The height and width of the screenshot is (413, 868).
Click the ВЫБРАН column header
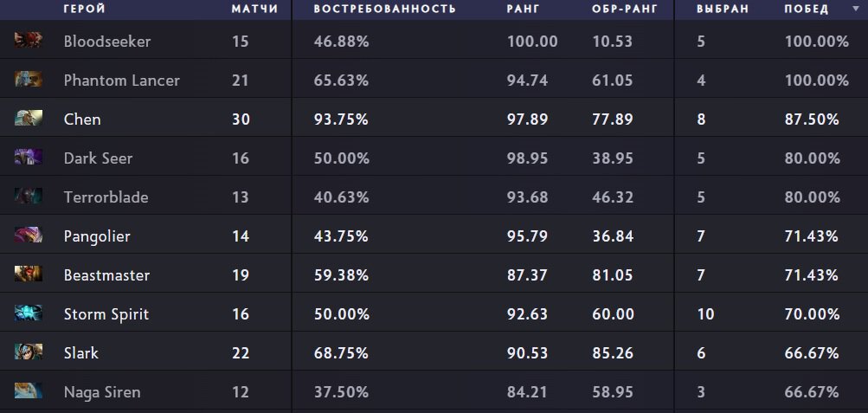723,9
